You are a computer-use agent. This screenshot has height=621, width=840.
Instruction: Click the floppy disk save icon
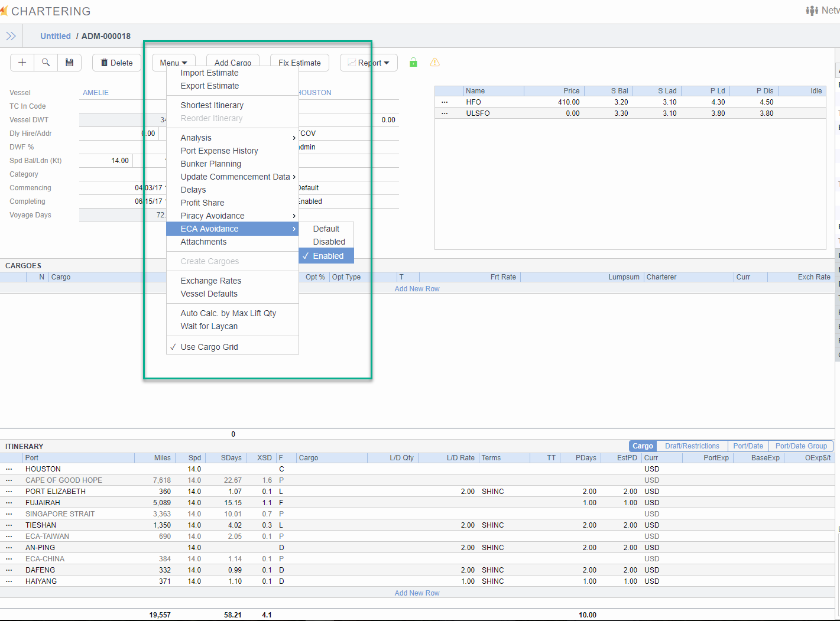(x=69, y=63)
